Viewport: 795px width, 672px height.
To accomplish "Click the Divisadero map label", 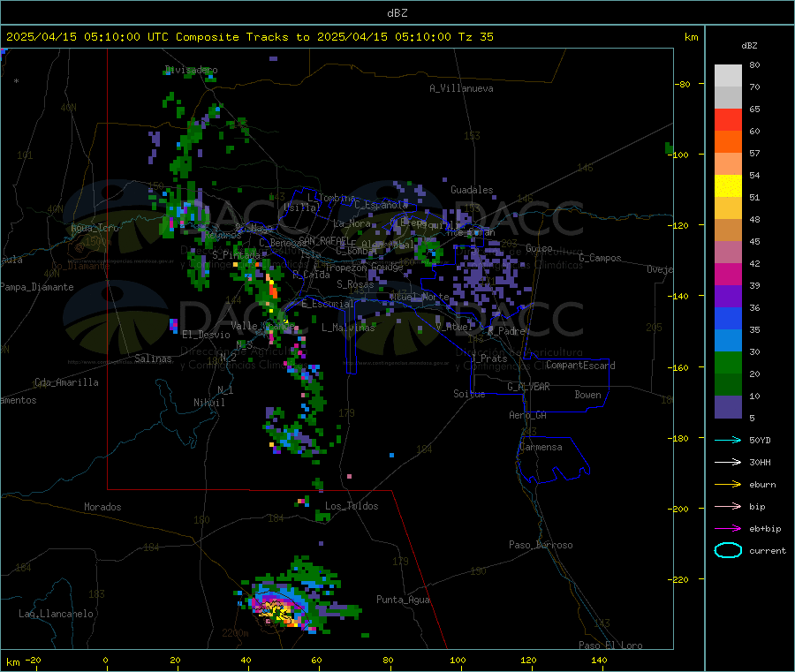I will click(x=192, y=70).
